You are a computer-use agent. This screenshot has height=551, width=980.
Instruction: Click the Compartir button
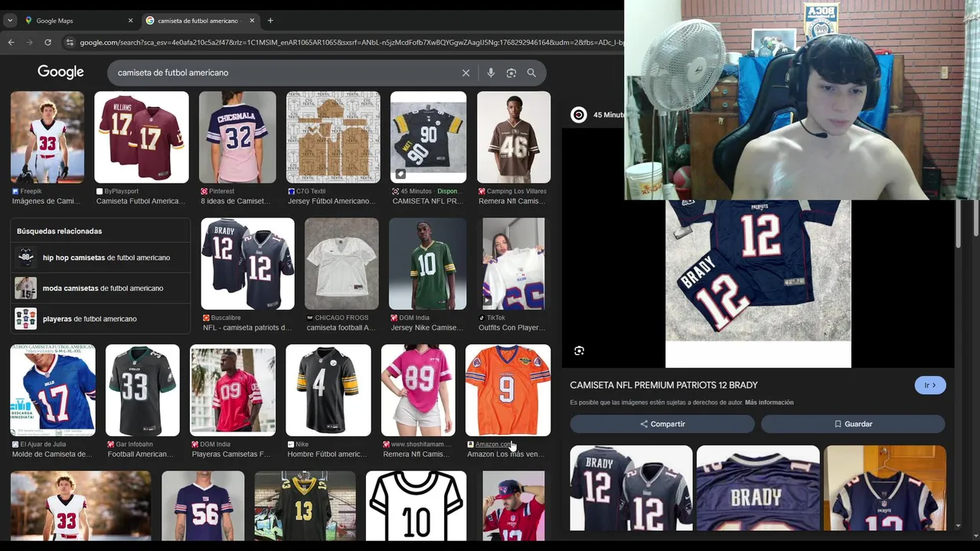pos(662,424)
